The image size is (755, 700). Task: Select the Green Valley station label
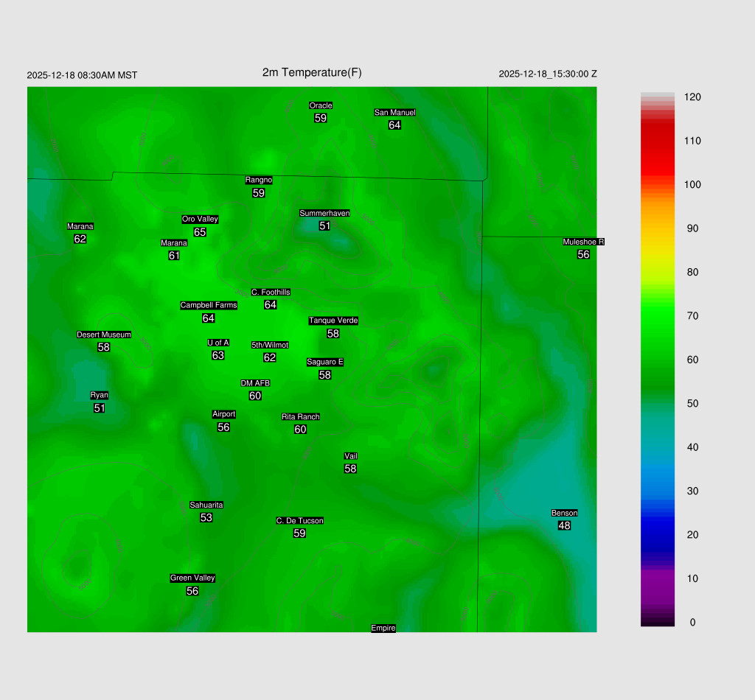click(x=192, y=578)
